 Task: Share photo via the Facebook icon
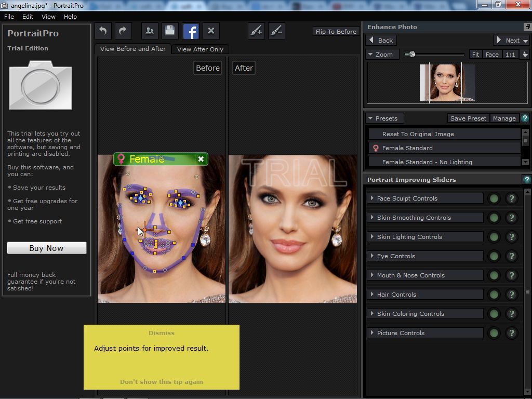pos(191,32)
